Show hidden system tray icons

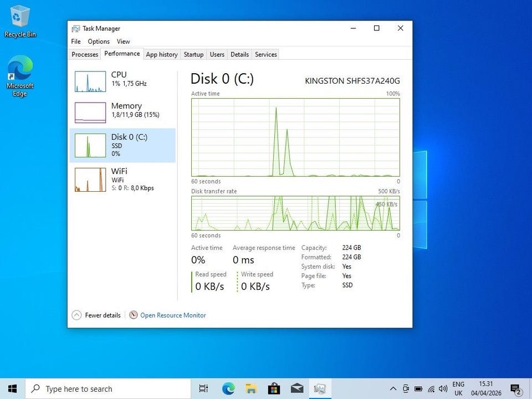393,389
